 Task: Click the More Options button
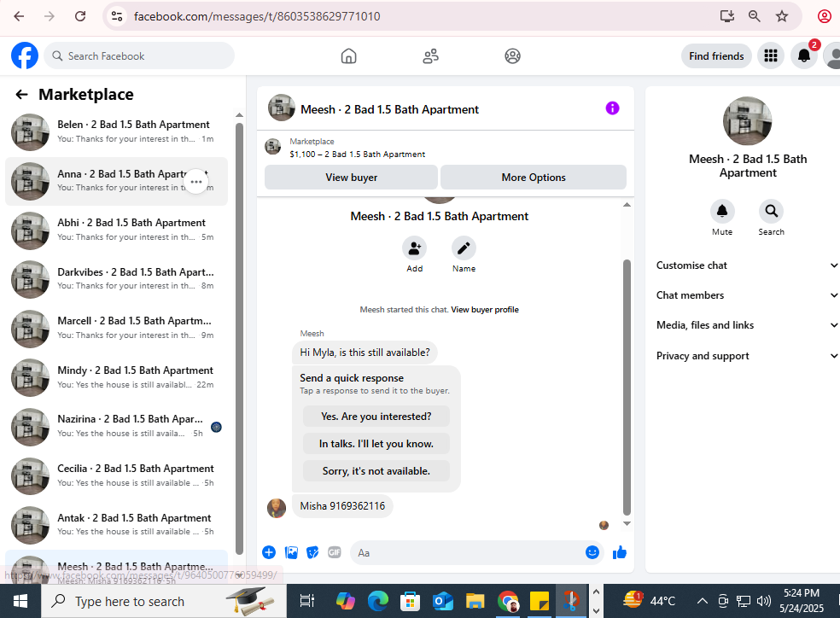point(534,178)
